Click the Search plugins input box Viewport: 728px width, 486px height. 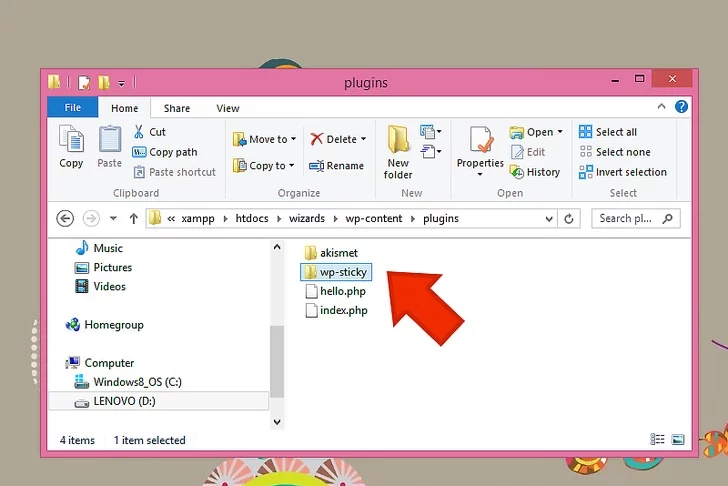coord(627,218)
